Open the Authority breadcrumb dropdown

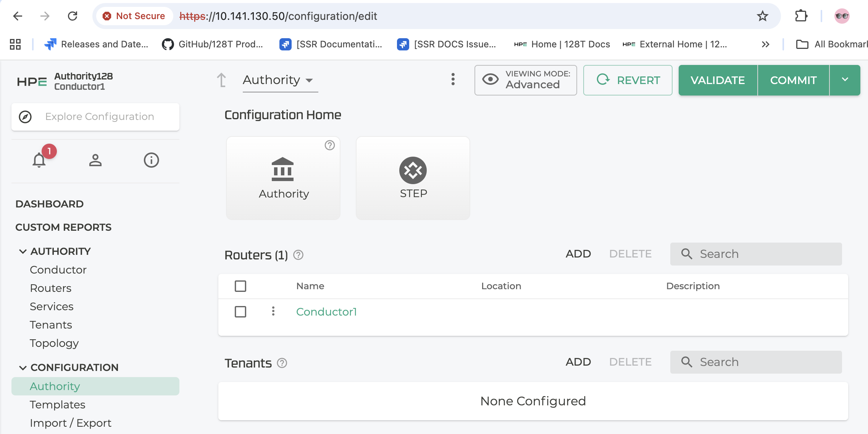280,80
